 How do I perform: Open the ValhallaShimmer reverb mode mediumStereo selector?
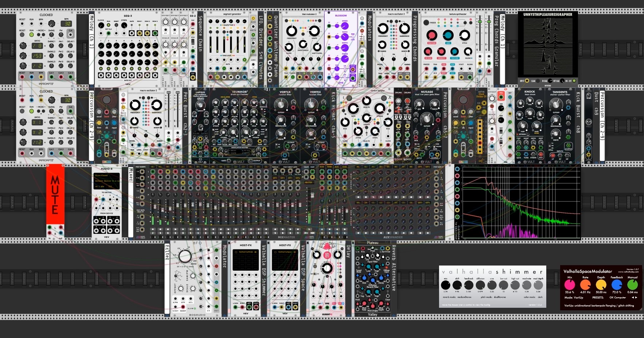[x=464, y=297]
